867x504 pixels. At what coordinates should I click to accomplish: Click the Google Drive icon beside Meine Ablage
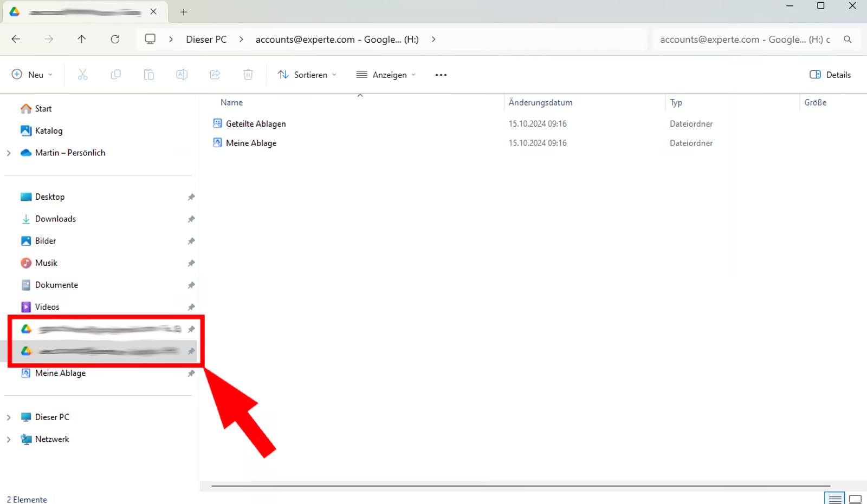[25, 373]
